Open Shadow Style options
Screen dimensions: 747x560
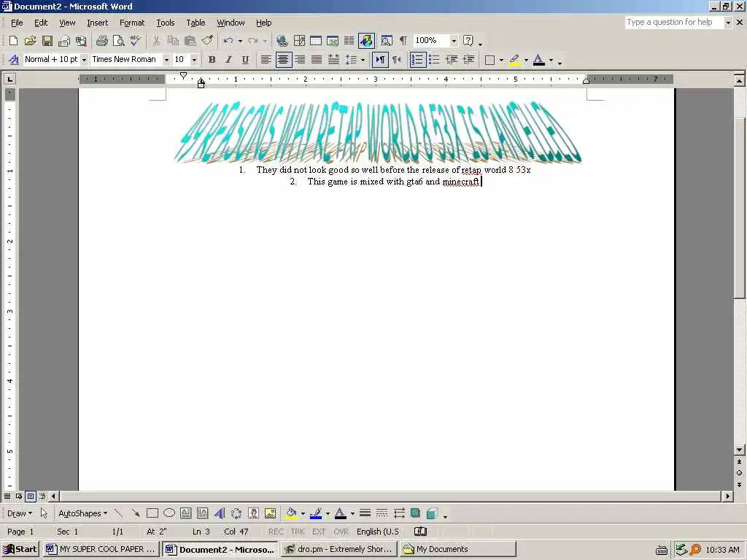coord(415,513)
